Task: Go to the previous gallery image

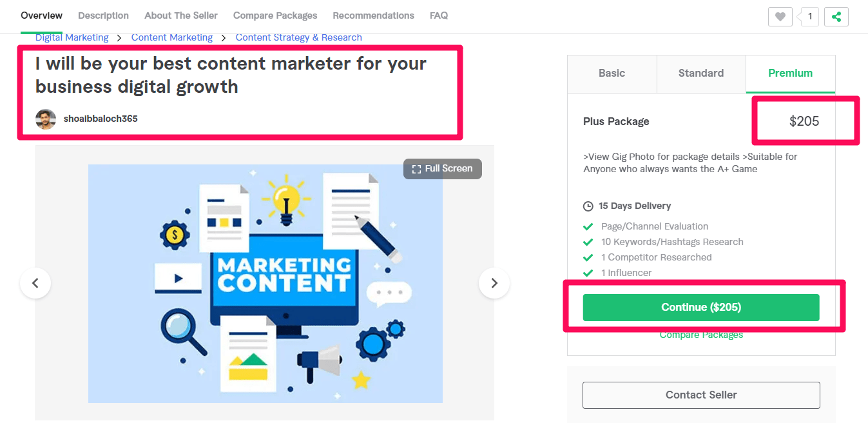Action: click(35, 283)
